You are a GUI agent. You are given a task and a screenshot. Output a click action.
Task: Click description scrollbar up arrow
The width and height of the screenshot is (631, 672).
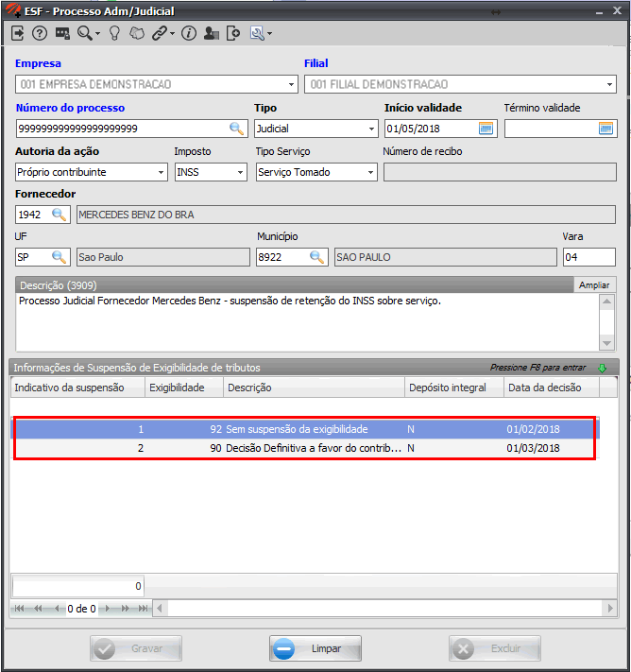tap(606, 302)
